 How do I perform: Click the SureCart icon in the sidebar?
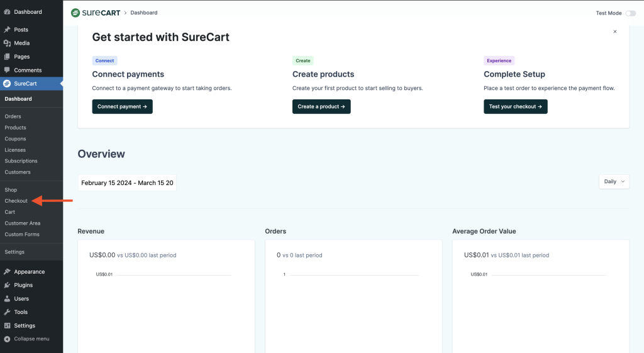coord(7,84)
